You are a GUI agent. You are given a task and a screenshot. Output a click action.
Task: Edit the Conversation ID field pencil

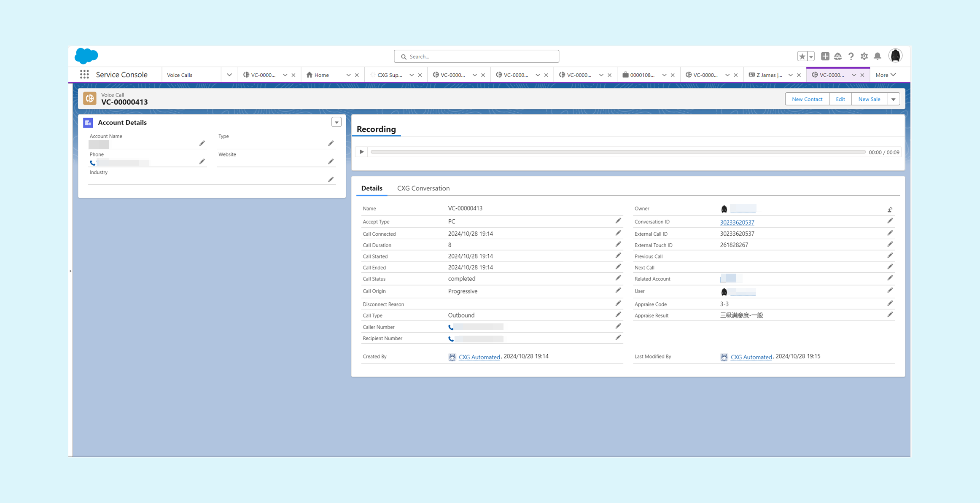(x=890, y=221)
